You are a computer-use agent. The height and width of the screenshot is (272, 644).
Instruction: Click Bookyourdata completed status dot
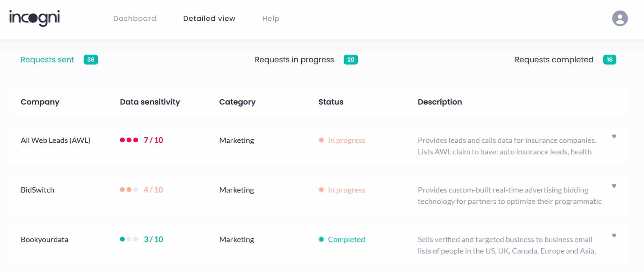(x=321, y=240)
